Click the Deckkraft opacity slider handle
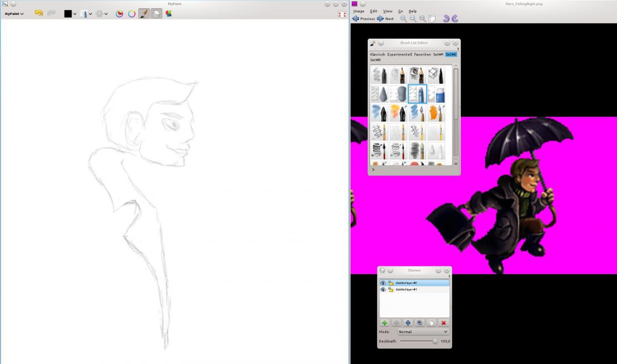 point(435,341)
